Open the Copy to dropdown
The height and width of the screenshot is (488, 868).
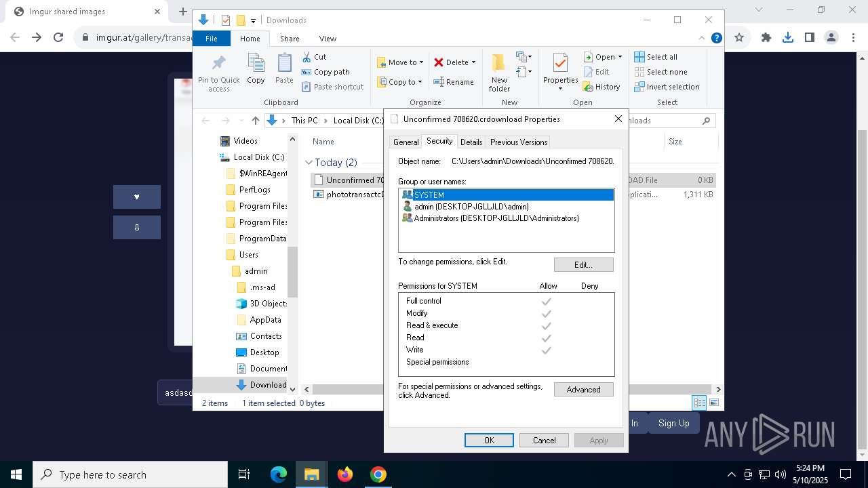tap(399, 82)
